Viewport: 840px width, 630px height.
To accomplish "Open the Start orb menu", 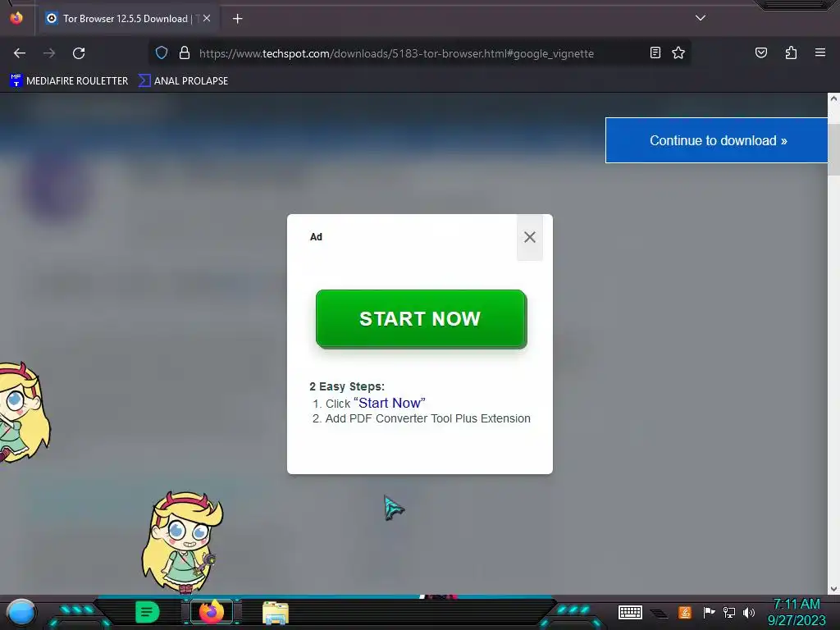I will 21,612.
